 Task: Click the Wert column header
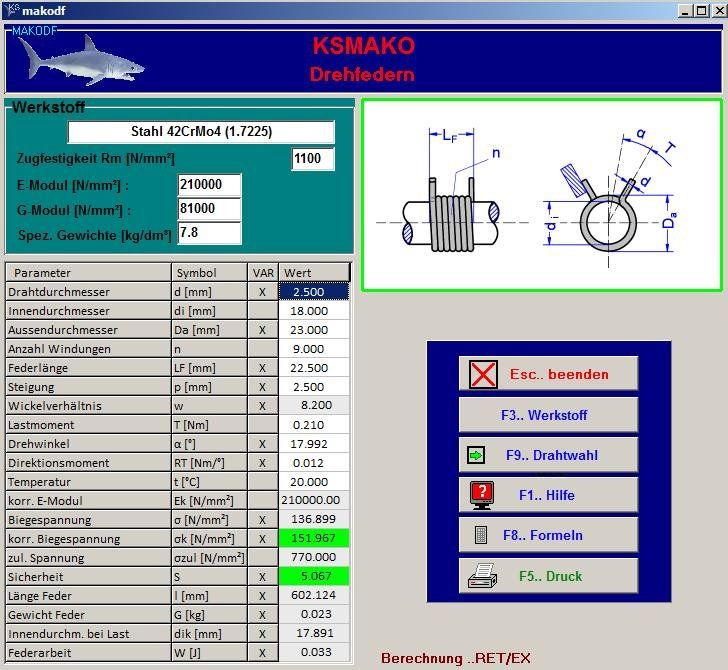(x=313, y=273)
